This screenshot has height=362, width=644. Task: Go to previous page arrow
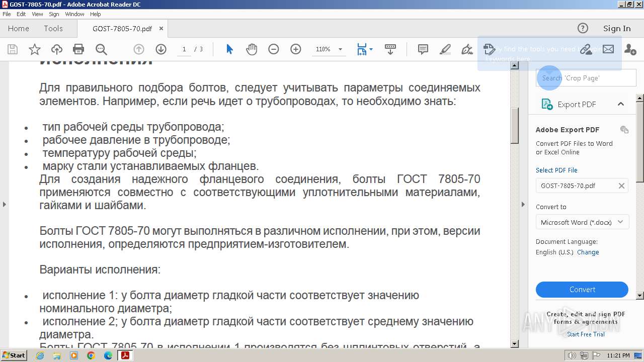139,49
